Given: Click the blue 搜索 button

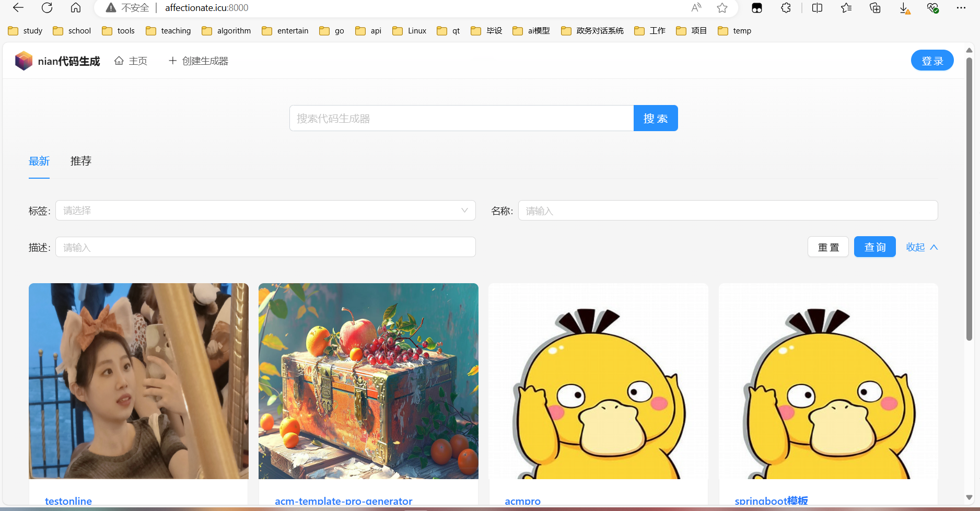Looking at the screenshot, I should point(656,118).
